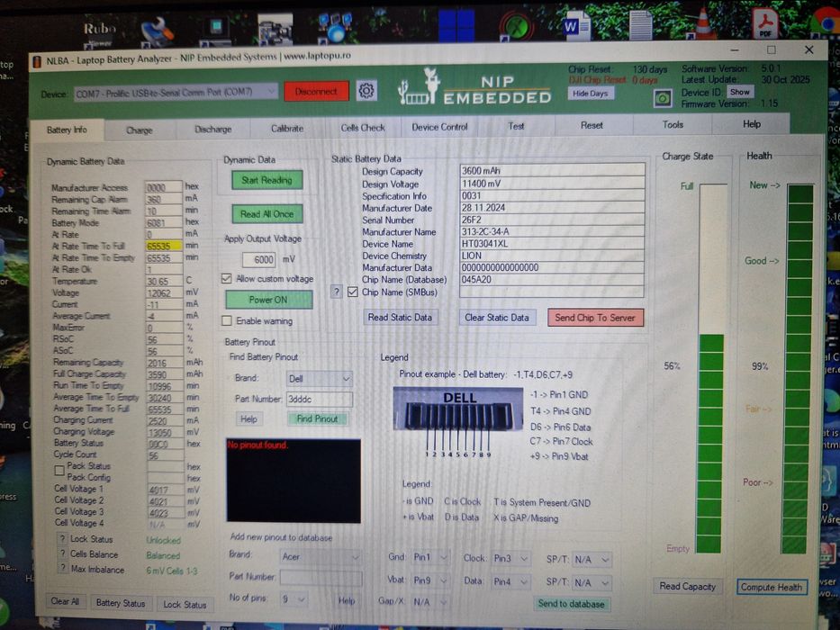Click Read Static Data button

pos(400,317)
